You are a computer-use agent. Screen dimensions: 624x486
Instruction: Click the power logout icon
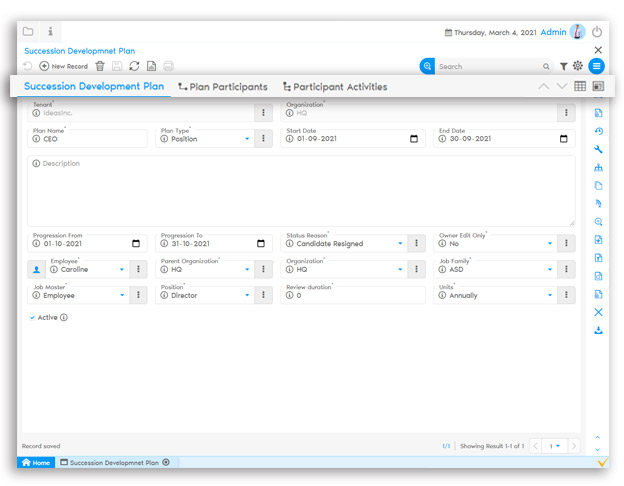[x=597, y=32]
